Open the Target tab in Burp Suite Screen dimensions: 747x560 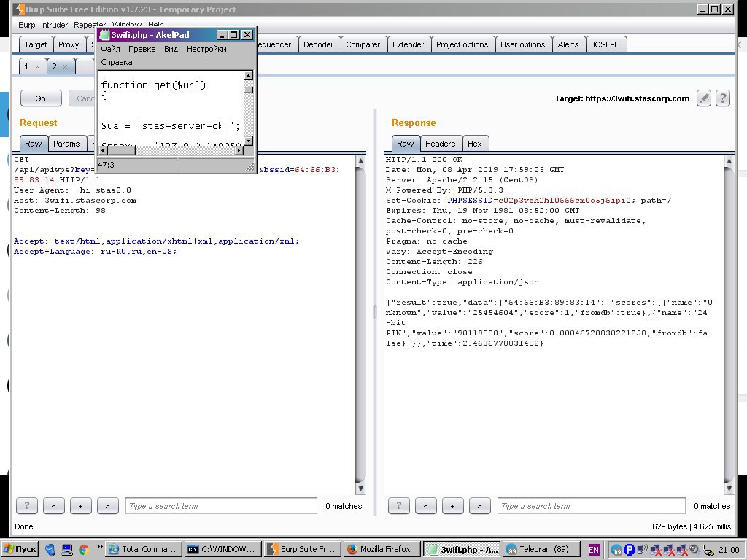tap(36, 44)
